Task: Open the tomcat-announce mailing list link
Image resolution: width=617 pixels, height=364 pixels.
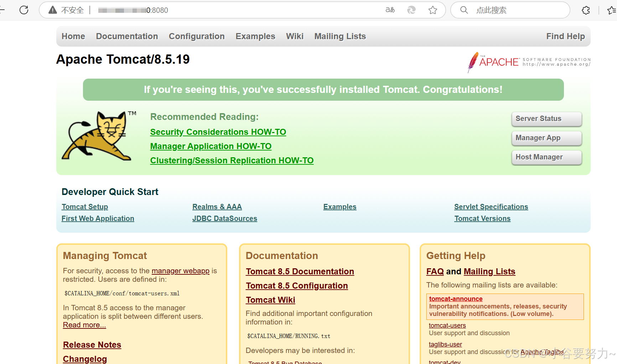Action: [x=456, y=299]
